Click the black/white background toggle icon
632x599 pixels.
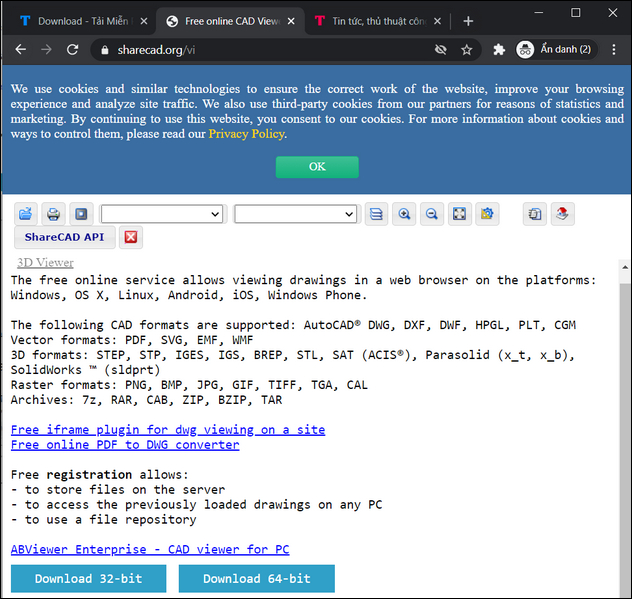click(x=80, y=214)
